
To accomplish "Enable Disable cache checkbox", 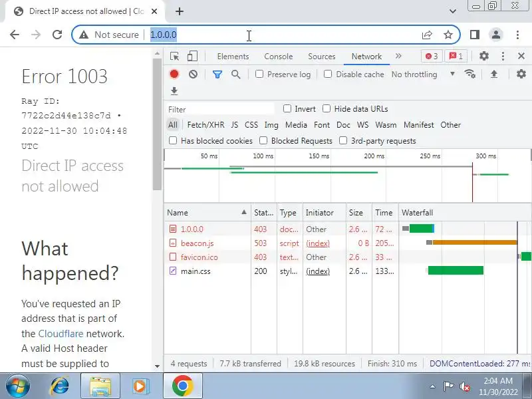I will coord(328,74).
